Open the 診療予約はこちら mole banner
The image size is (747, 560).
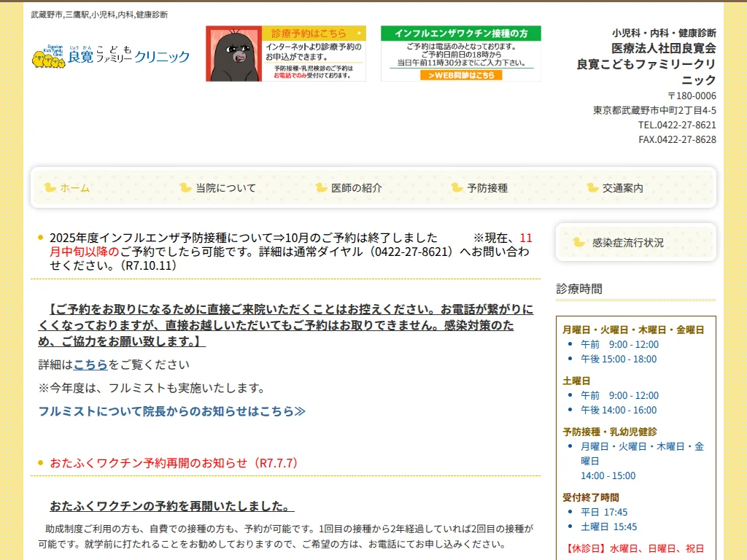point(286,53)
